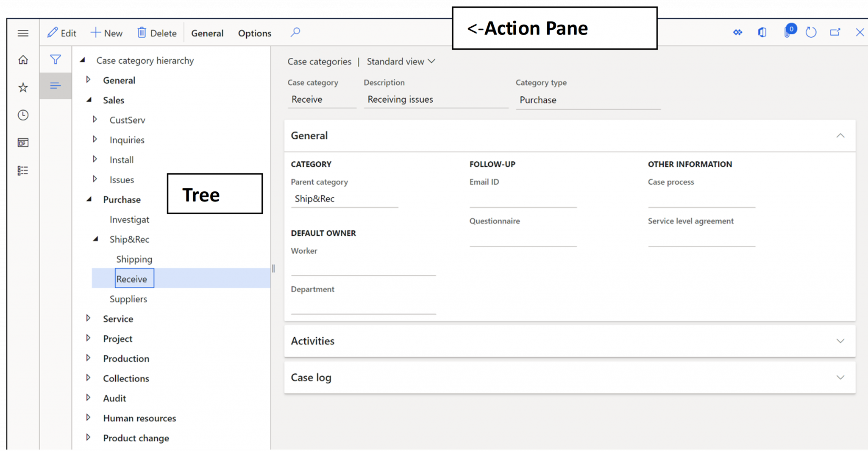868x451 pixels.
Task: Click the favorites star in the sidebar
Action: pos(23,87)
